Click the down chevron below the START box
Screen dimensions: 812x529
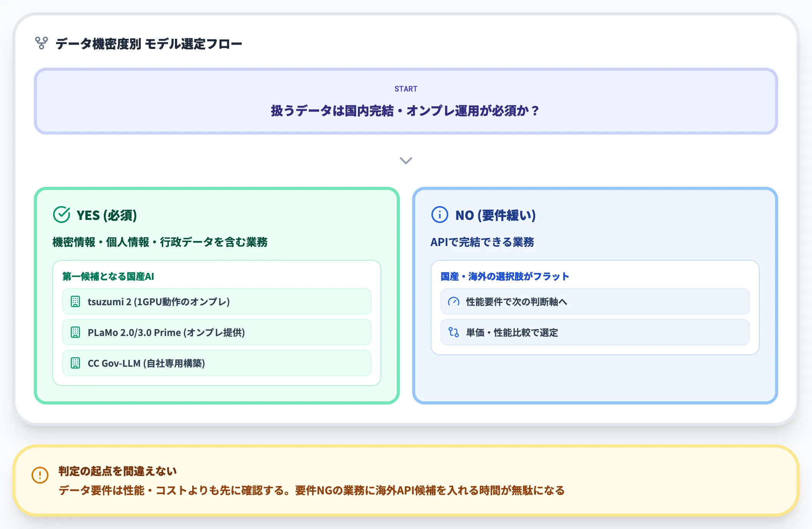(x=406, y=160)
